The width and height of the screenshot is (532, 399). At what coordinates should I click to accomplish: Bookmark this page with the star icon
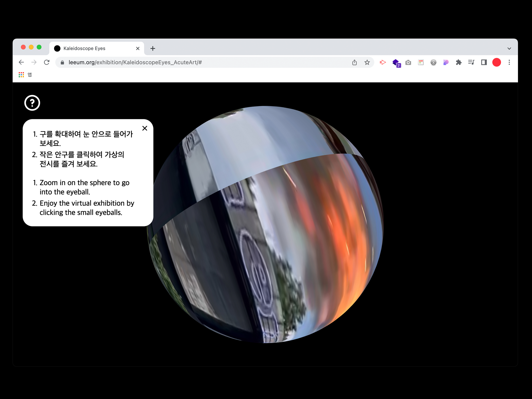click(367, 63)
